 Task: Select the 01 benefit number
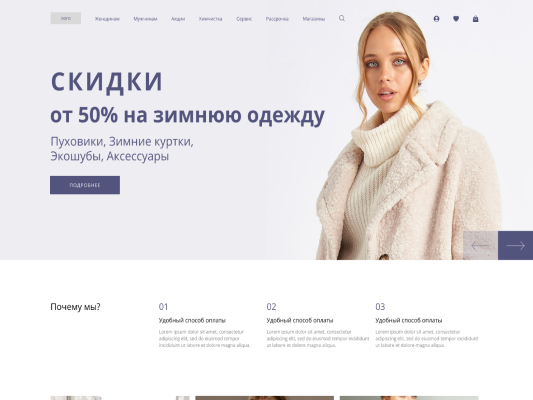coord(163,307)
